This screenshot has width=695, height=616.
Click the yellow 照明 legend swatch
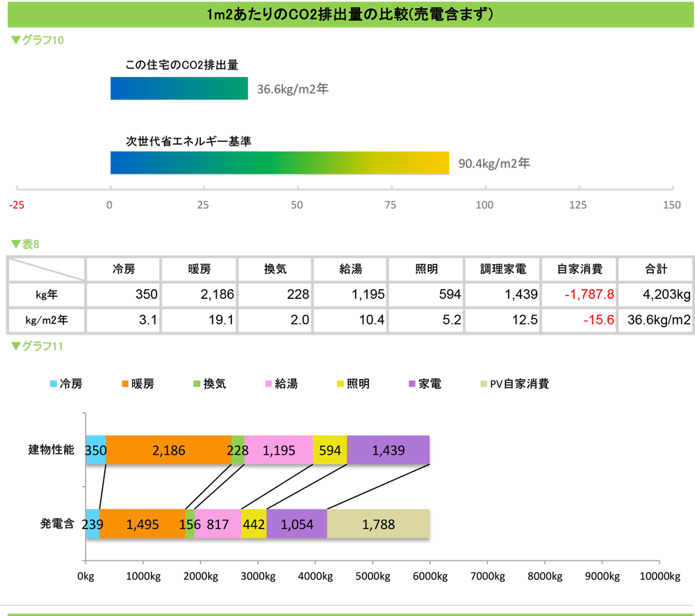[341, 384]
